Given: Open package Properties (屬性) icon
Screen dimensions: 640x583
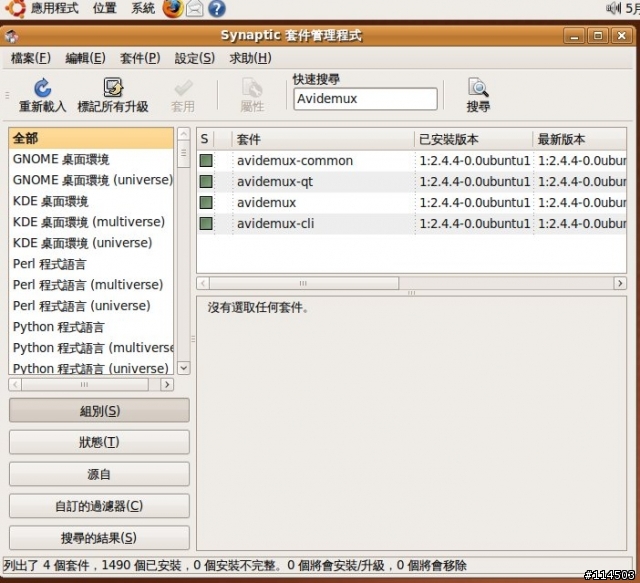Looking at the screenshot, I should [252, 88].
